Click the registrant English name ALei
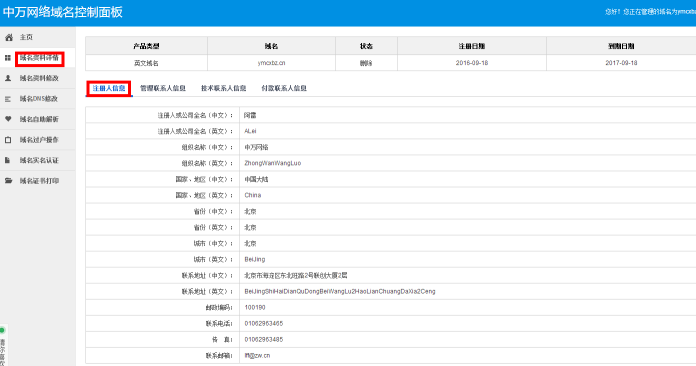Screen dimensions: 696x366 [250, 131]
